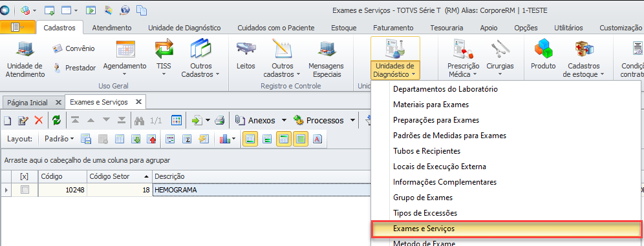Click the sigma summary grid icon
Image resolution: width=644 pixels, height=246 pixels.
(188, 139)
